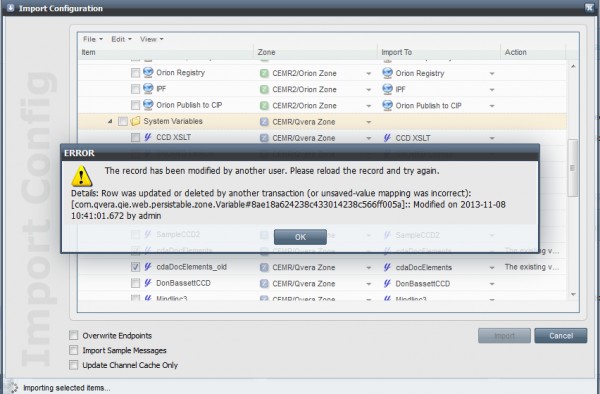Screen dimensions: 600x394
Task: Open the View menu
Action: tap(151, 39)
